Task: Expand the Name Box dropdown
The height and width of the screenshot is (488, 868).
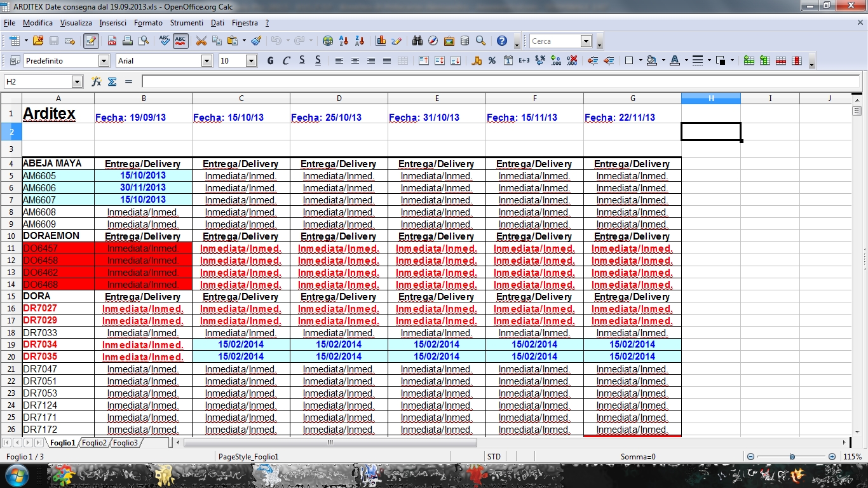Action: pyautogui.click(x=78, y=82)
